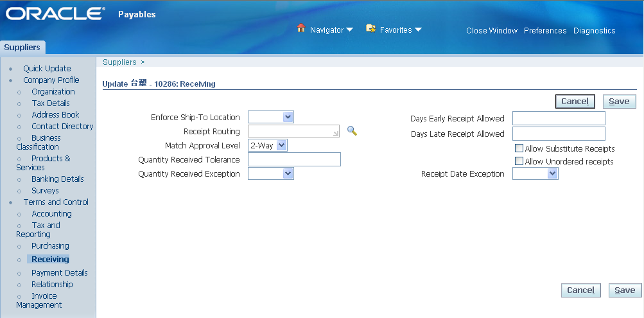Viewport: 644px width, 318px height.
Task: Switch to the Suppliers tab
Action: 22,48
